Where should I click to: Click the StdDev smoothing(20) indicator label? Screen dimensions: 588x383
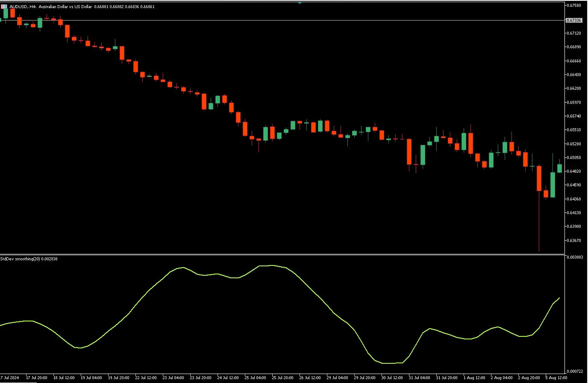(29, 259)
